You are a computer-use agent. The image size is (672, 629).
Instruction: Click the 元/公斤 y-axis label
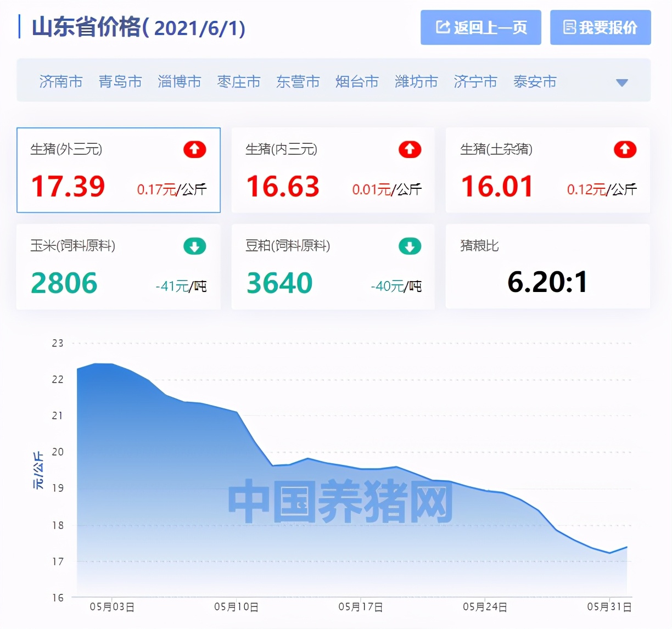coord(38,470)
